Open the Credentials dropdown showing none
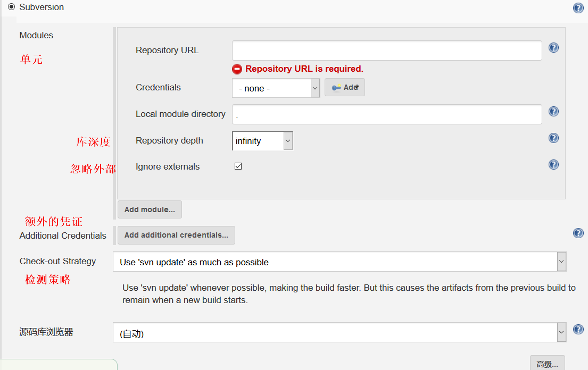Screen dimensions: 588x370 276,88
